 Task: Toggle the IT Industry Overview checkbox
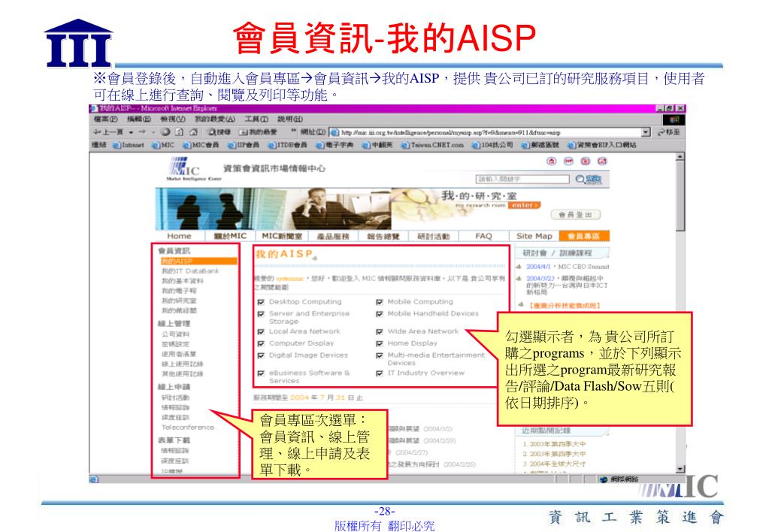379,373
